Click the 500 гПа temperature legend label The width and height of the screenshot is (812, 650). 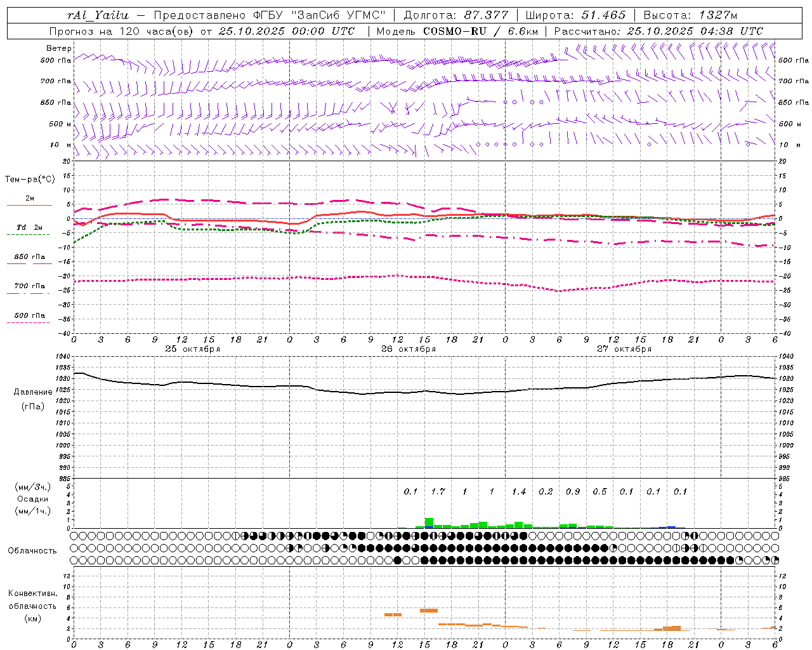point(30,315)
